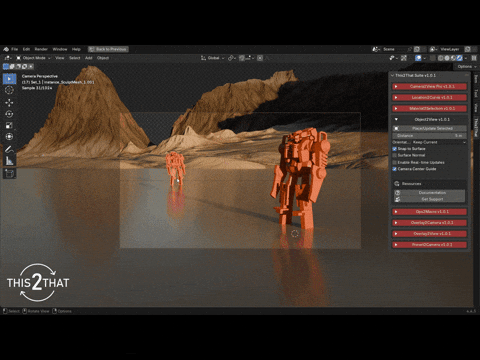480x360 pixels.
Task: Pick the Move tool
Action: click(9, 102)
